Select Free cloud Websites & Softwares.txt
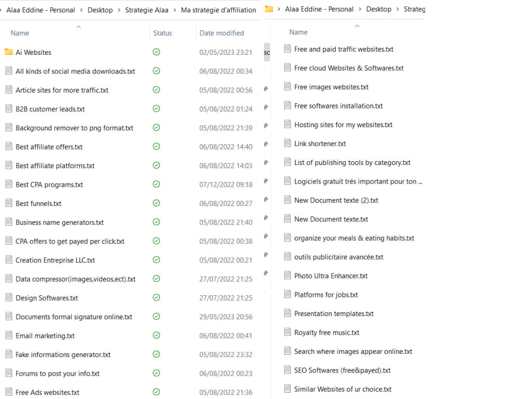 click(349, 68)
